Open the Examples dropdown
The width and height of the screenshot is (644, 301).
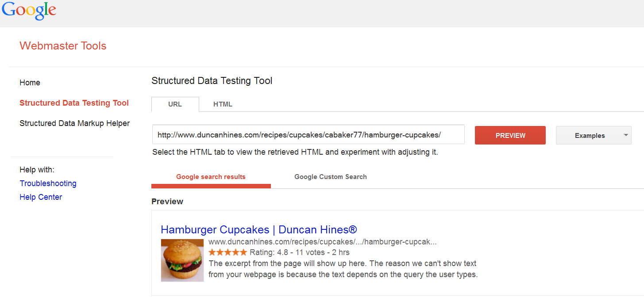tap(593, 135)
